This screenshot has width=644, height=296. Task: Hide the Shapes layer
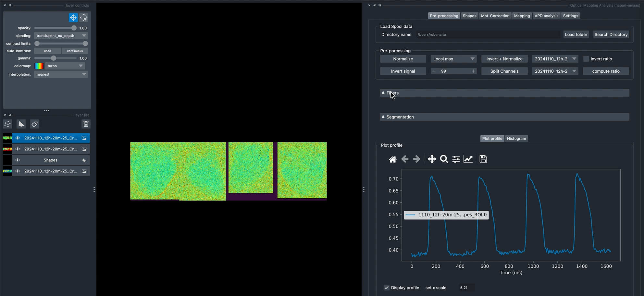[18, 160]
